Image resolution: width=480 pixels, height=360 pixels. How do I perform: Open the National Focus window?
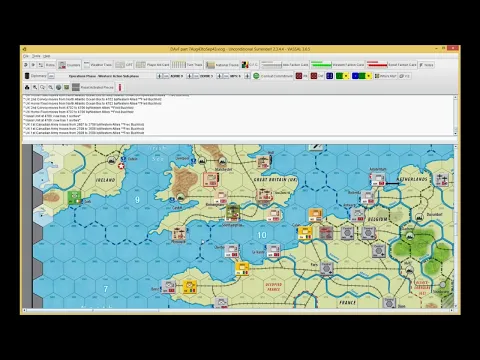point(222,65)
